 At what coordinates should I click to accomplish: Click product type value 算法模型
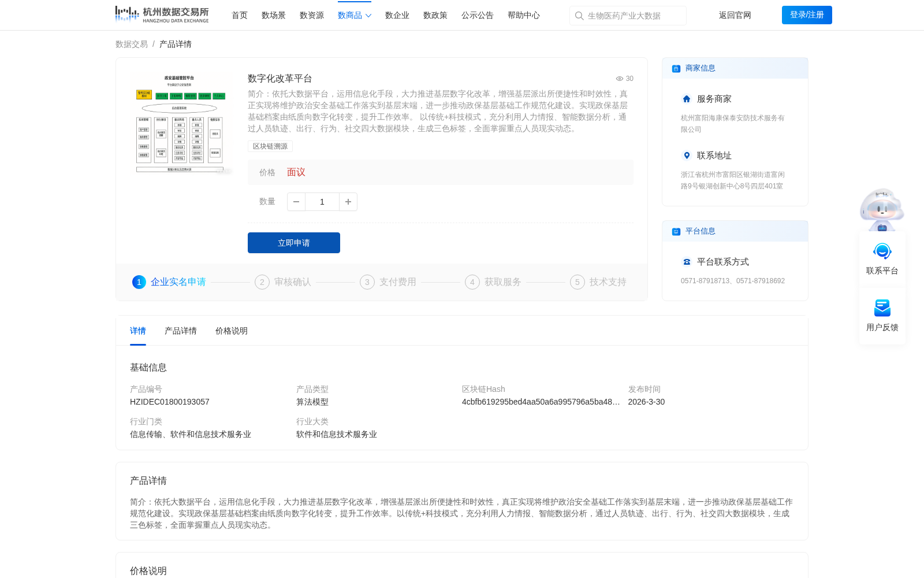pyautogui.click(x=312, y=402)
